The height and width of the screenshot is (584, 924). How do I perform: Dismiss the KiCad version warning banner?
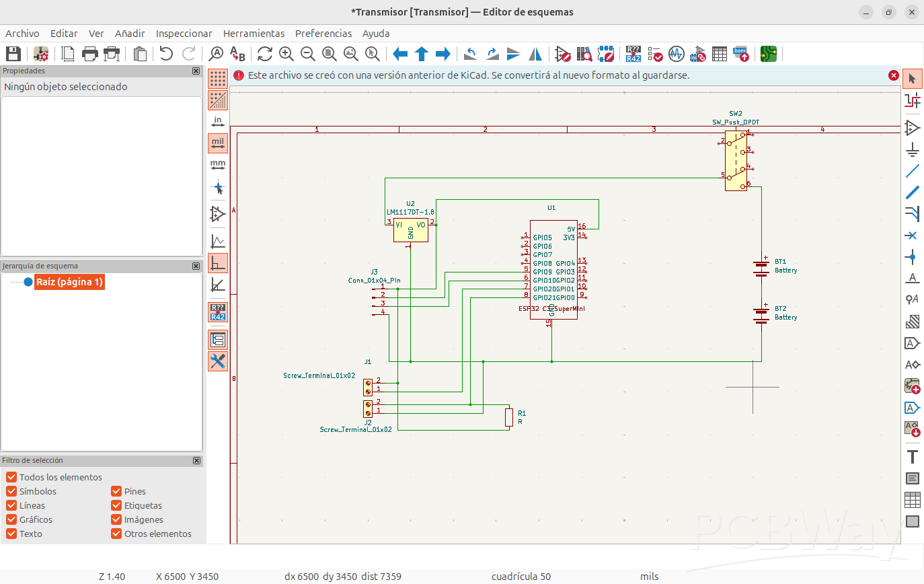[x=894, y=75]
